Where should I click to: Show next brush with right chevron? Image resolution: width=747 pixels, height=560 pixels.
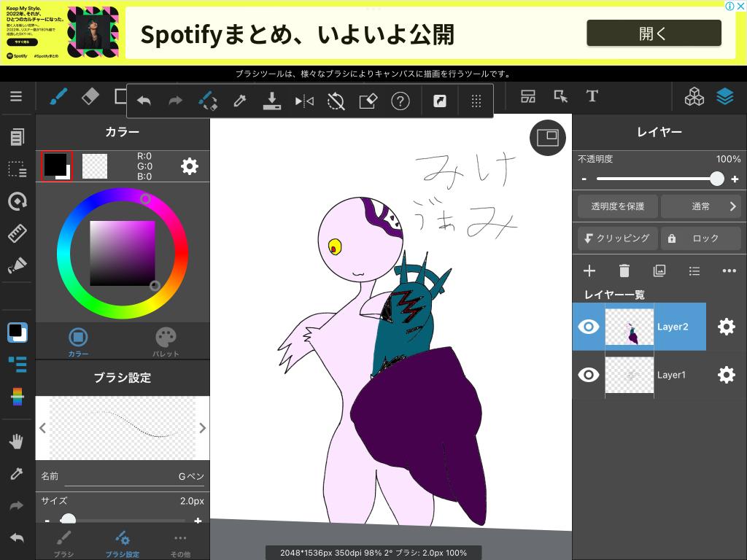(202, 428)
